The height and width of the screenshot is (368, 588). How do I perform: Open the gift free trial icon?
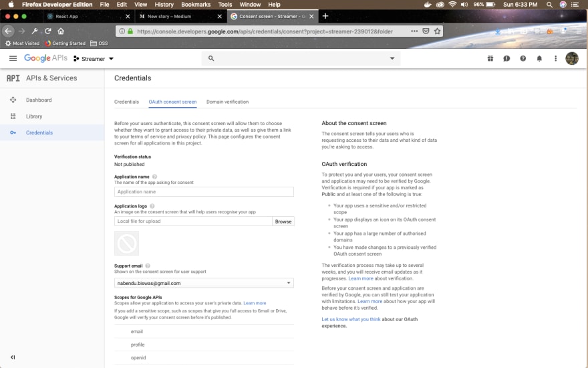point(490,58)
